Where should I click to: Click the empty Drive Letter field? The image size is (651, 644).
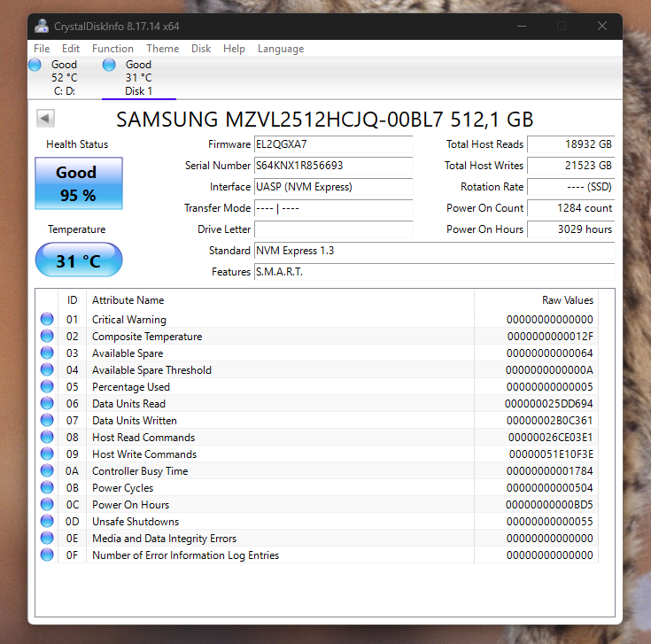333,229
